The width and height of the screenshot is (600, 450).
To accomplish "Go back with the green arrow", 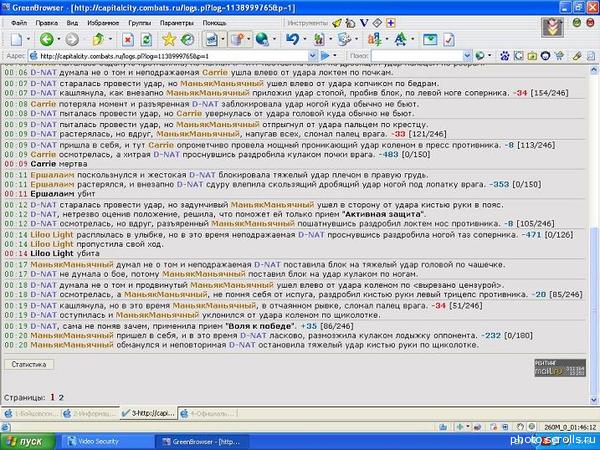I will [x=46, y=39].
